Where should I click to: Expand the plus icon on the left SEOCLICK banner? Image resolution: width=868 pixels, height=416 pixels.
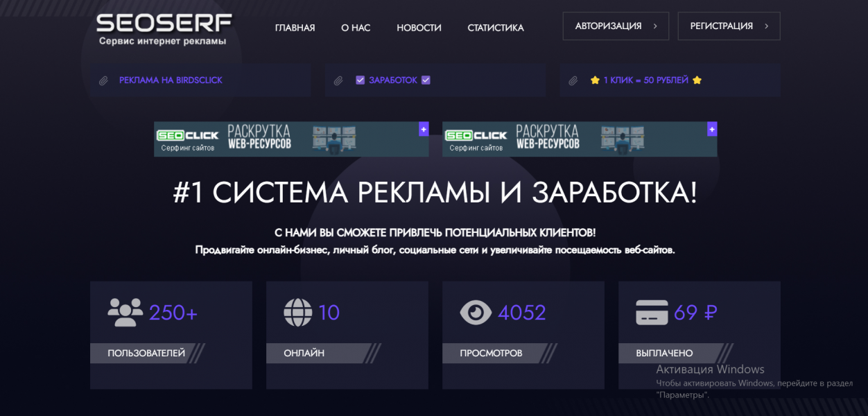[424, 129]
